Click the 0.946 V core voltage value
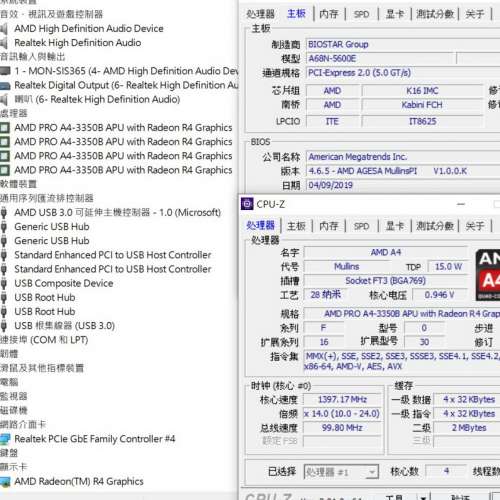The image size is (500, 500). pos(440,295)
